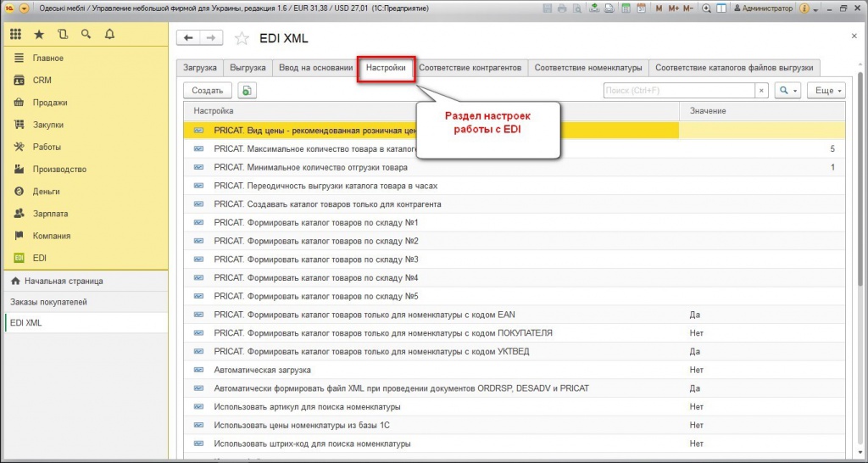The width and height of the screenshot is (868, 463).
Task: Open the sections menu grid icon
Action: tap(15, 34)
